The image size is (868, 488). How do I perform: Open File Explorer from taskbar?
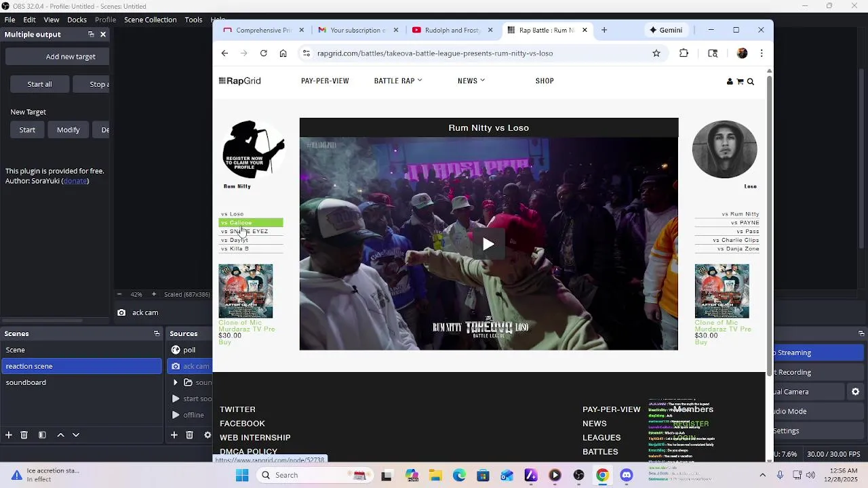[x=435, y=475]
